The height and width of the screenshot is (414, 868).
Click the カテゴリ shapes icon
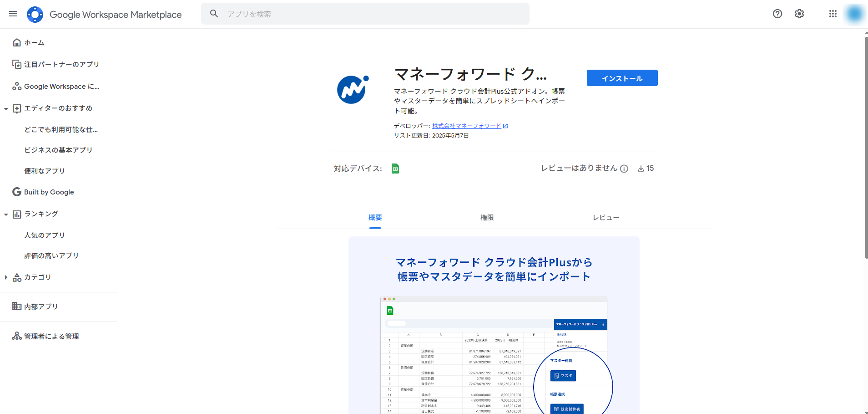(x=17, y=277)
